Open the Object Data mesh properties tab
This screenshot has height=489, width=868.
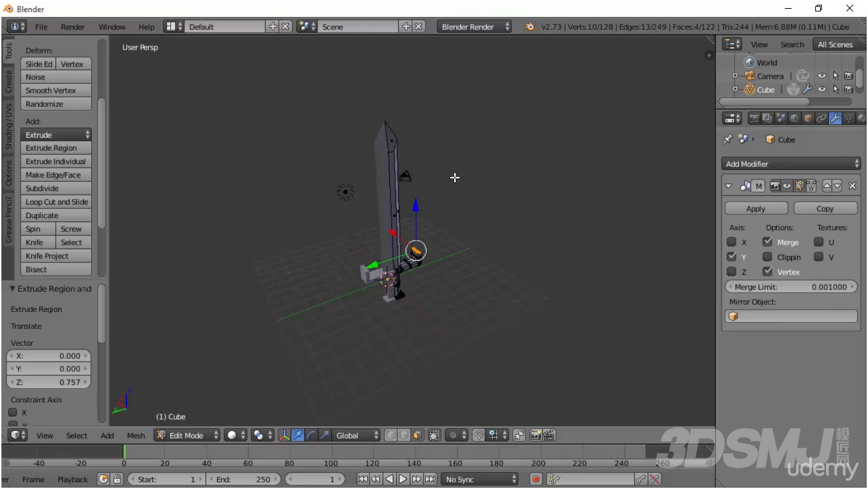click(848, 118)
